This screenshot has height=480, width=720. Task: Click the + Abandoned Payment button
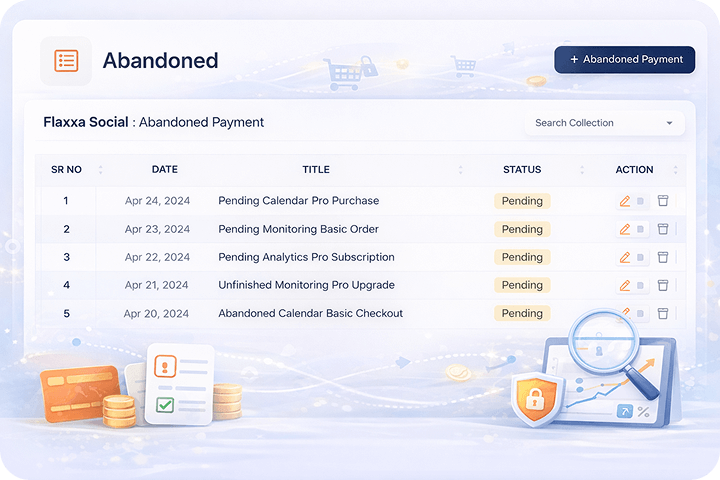[x=625, y=60]
